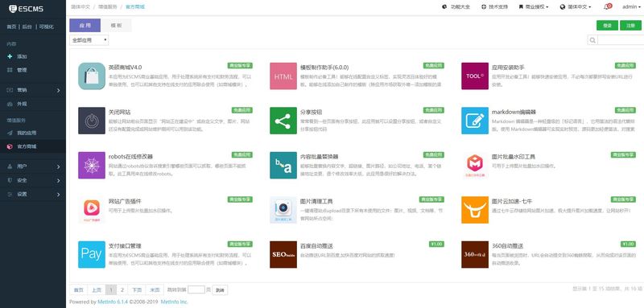
Task: Open the 商业授权 dropdown menu
Action: pos(534,7)
